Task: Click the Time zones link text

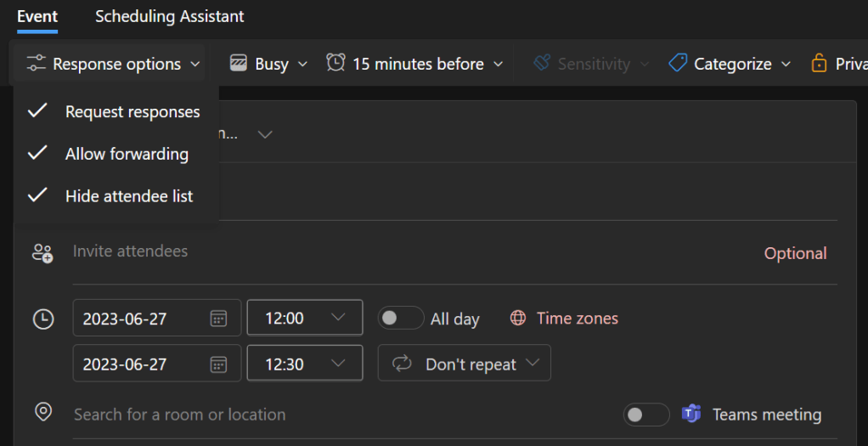Action: pos(578,319)
